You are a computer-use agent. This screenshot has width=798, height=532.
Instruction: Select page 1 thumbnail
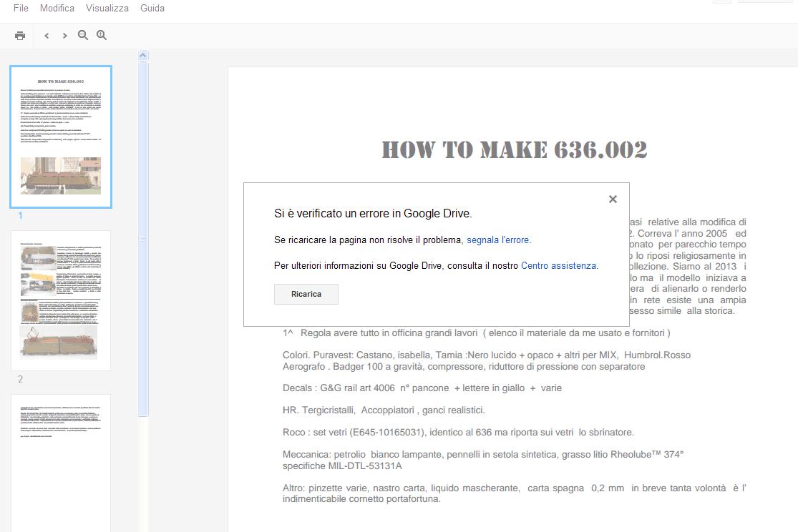pos(61,137)
